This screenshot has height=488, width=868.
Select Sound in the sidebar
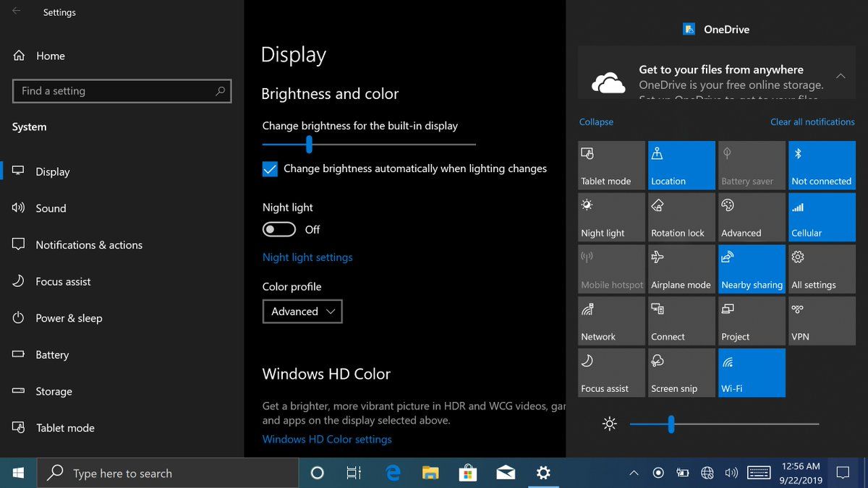click(122, 208)
